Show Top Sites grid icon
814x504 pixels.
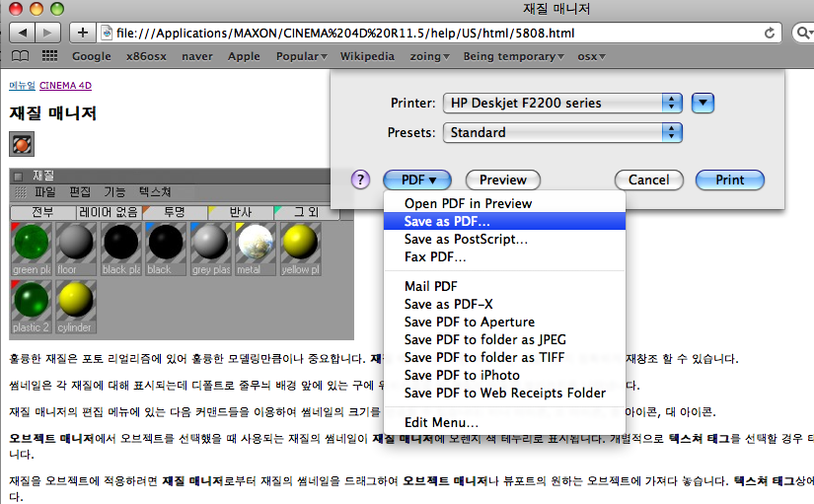tap(50, 55)
